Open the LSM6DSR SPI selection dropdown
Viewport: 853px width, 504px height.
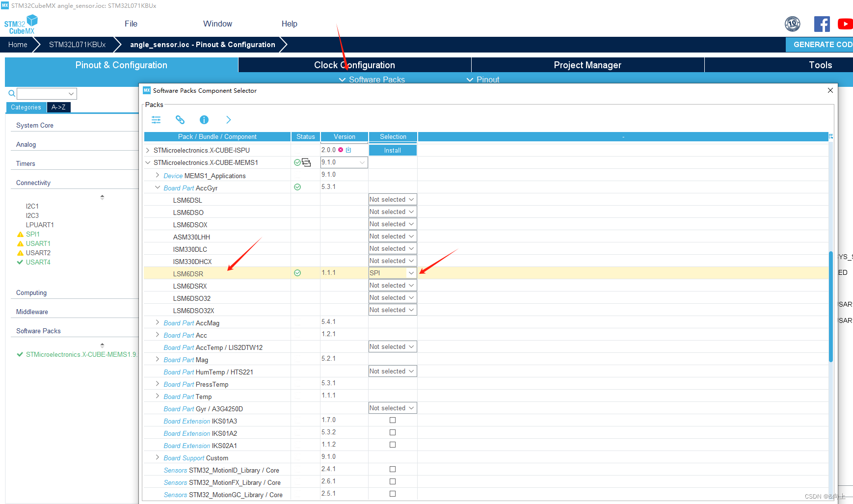(393, 273)
